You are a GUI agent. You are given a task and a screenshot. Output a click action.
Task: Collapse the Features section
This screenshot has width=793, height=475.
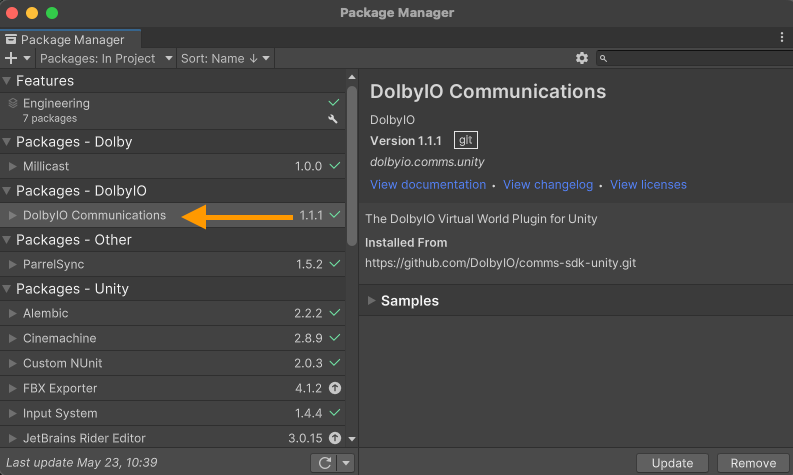(7, 80)
